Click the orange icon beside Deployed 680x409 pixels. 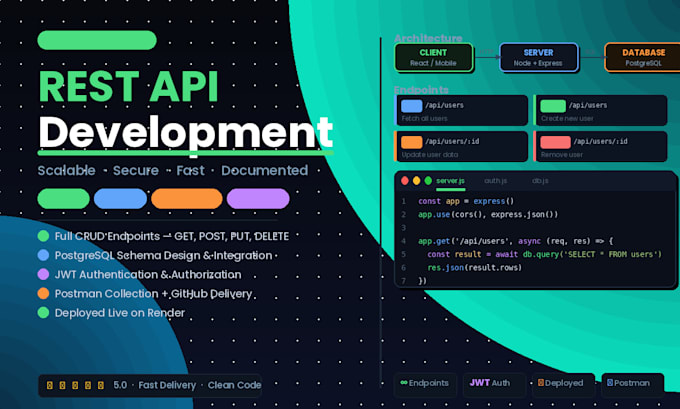pyautogui.click(x=541, y=383)
